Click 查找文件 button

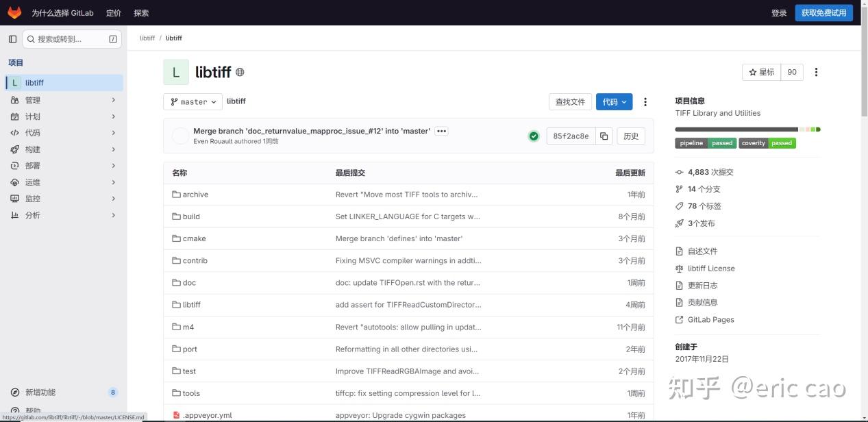pos(570,102)
